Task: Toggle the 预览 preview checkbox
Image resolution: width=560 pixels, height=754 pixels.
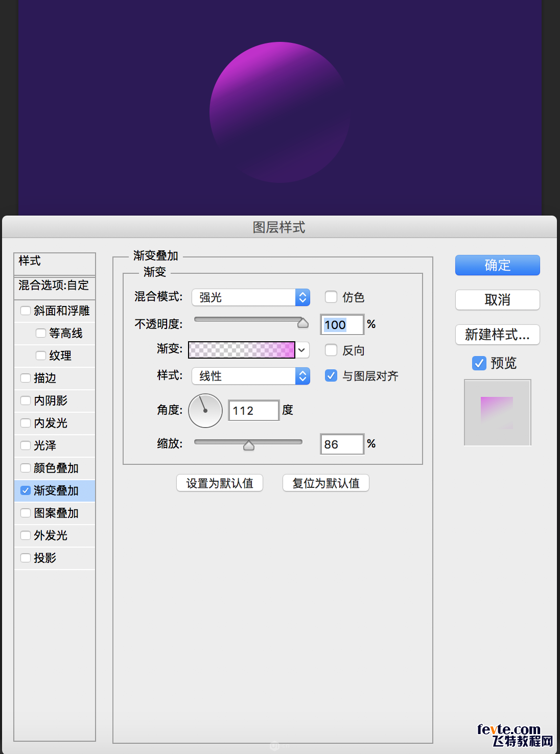Action: point(479,363)
